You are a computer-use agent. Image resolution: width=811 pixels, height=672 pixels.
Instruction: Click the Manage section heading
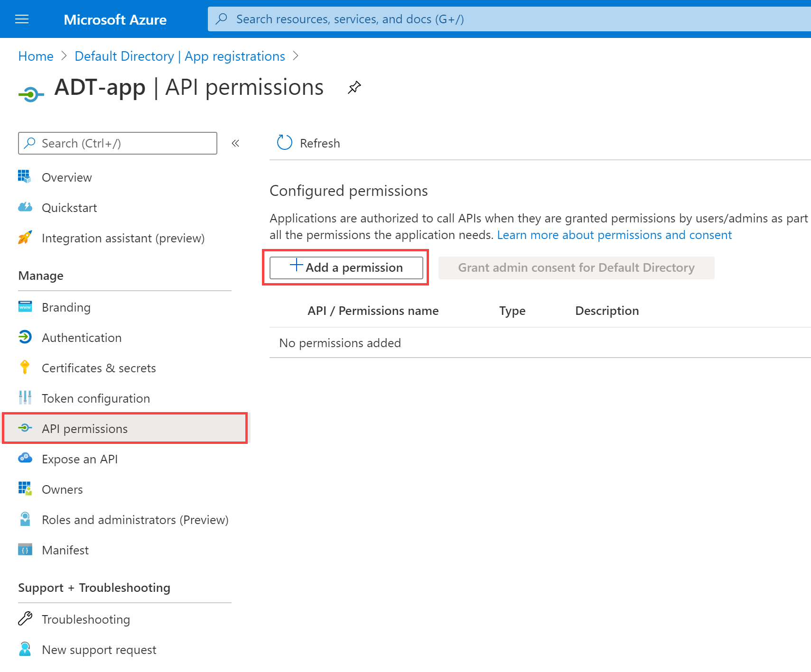(41, 276)
